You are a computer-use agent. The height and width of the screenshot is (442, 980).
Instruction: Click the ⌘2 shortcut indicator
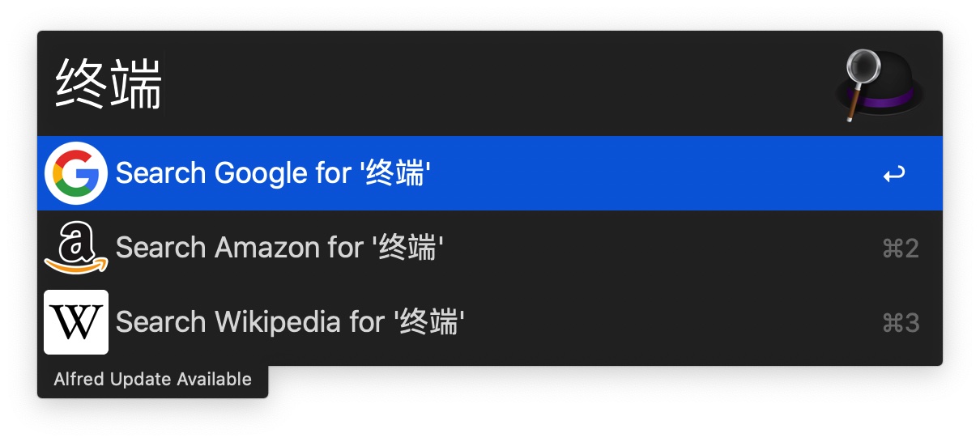click(x=900, y=248)
